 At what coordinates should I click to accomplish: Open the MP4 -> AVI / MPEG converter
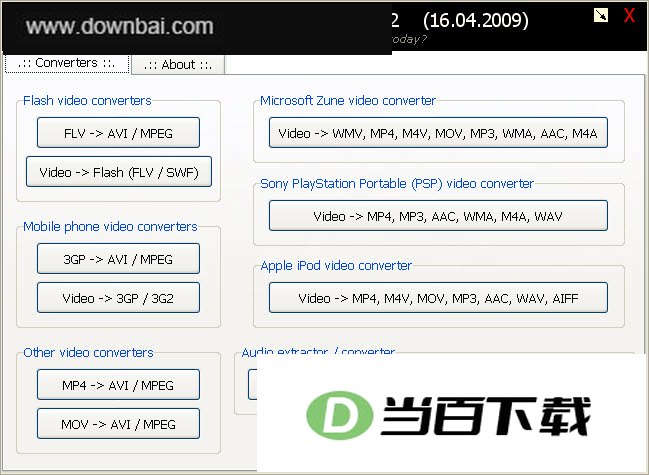coord(118,385)
